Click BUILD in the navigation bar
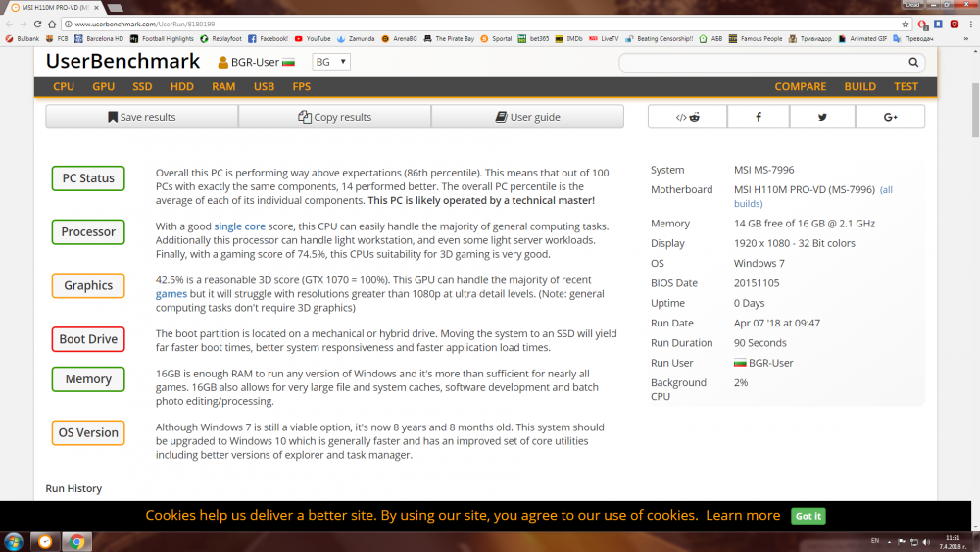This screenshot has width=980, height=552. 860,87
